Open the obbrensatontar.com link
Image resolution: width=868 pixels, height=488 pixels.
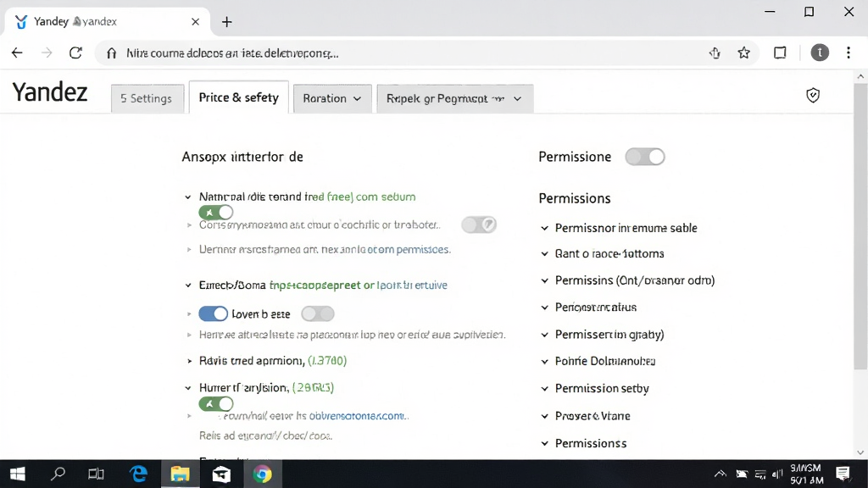(357, 415)
